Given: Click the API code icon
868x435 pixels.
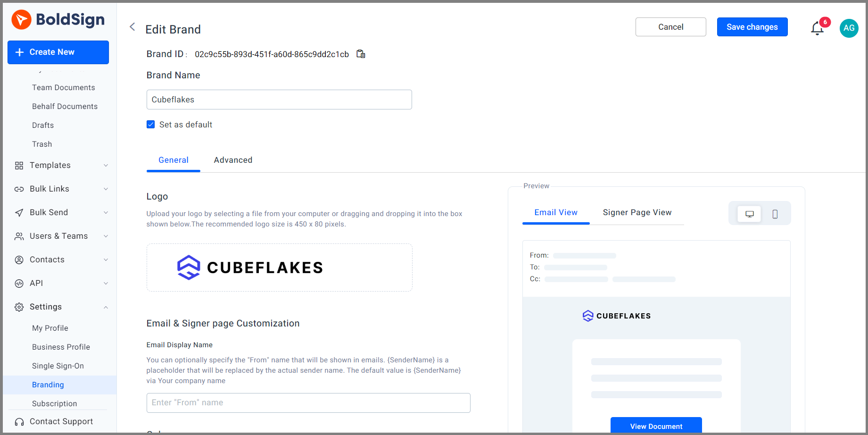Looking at the screenshot, I should coord(19,283).
